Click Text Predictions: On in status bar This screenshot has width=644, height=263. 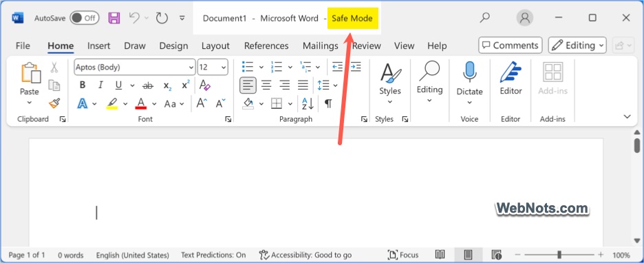click(x=213, y=255)
